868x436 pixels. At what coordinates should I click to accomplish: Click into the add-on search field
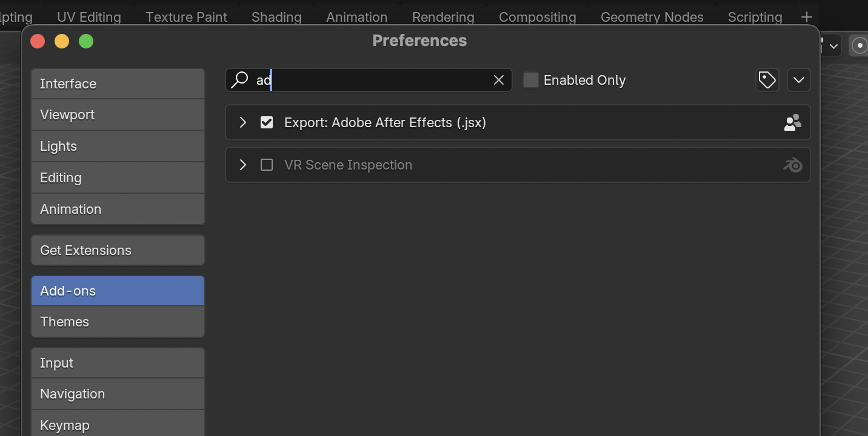(x=376, y=80)
